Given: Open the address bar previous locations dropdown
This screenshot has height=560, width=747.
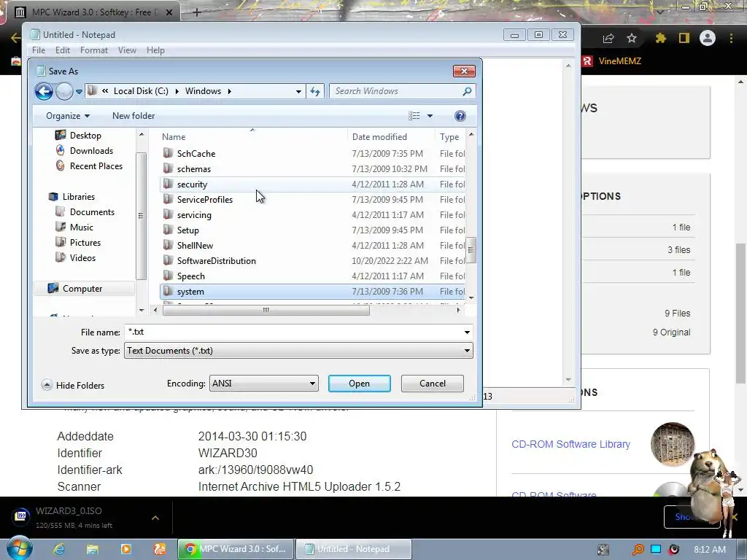Looking at the screenshot, I should (x=298, y=91).
